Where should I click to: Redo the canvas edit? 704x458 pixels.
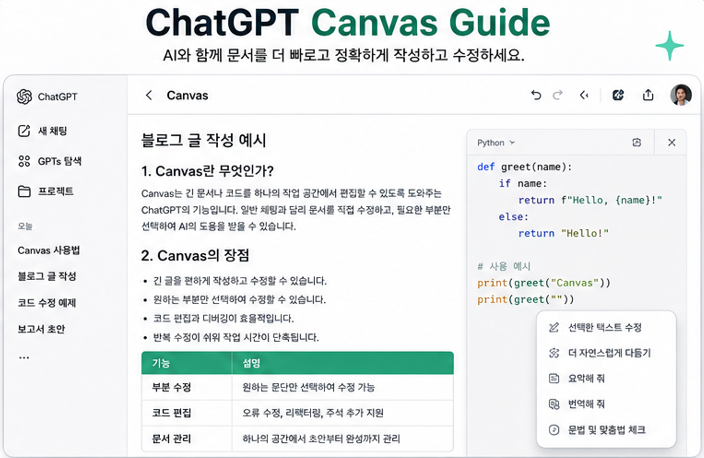tap(558, 95)
